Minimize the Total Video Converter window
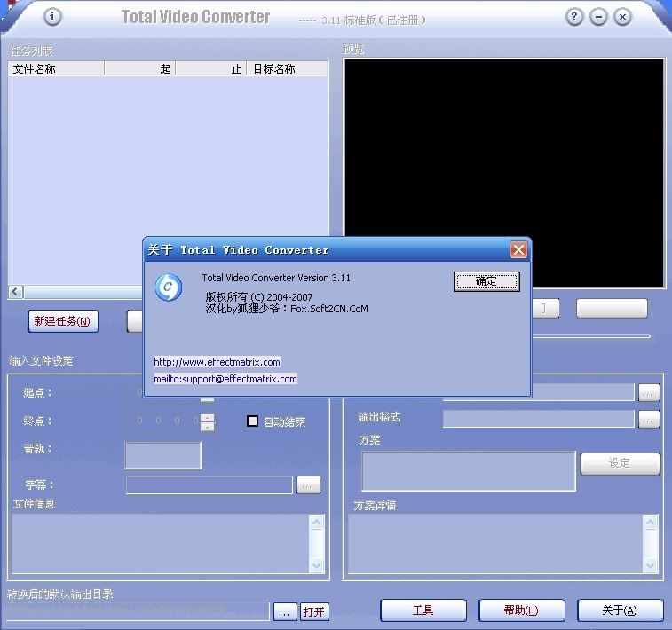The height and width of the screenshot is (630, 672). (x=599, y=17)
